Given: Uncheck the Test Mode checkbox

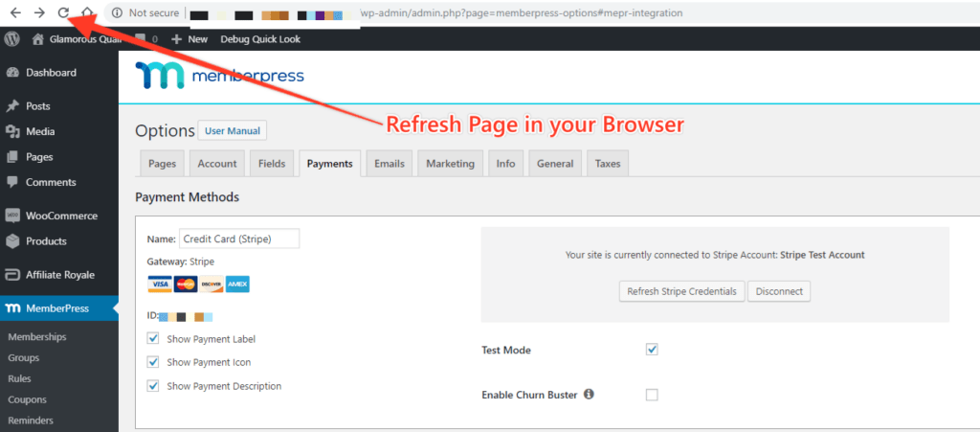Looking at the screenshot, I should point(652,350).
